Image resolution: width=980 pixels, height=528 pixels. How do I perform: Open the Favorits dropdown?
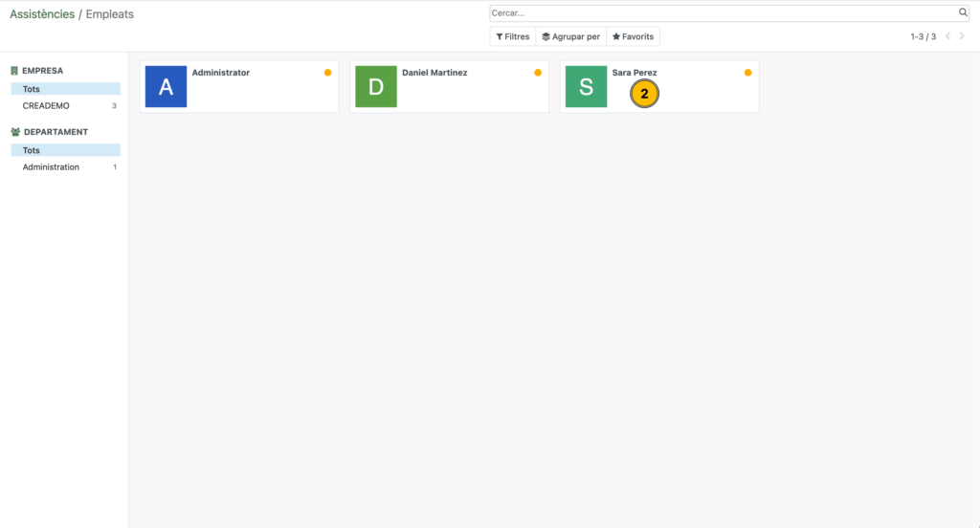[633, 36]
